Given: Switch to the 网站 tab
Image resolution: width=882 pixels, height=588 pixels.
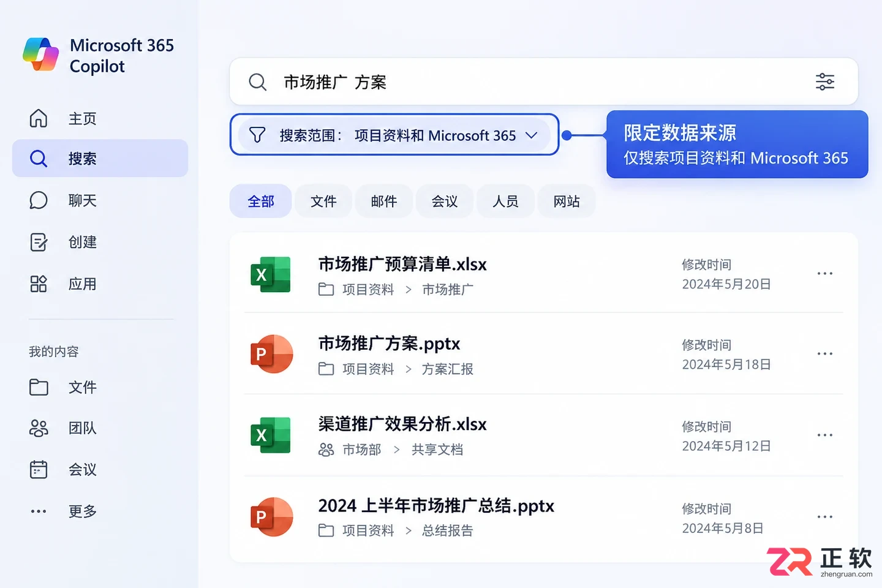Looking at the screenshot, I should pyautogui.click(x=567, y=201).
